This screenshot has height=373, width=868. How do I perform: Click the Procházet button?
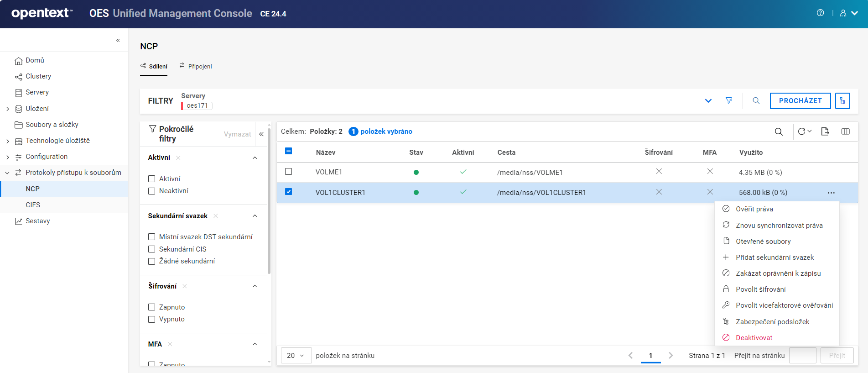coord(800,101)
